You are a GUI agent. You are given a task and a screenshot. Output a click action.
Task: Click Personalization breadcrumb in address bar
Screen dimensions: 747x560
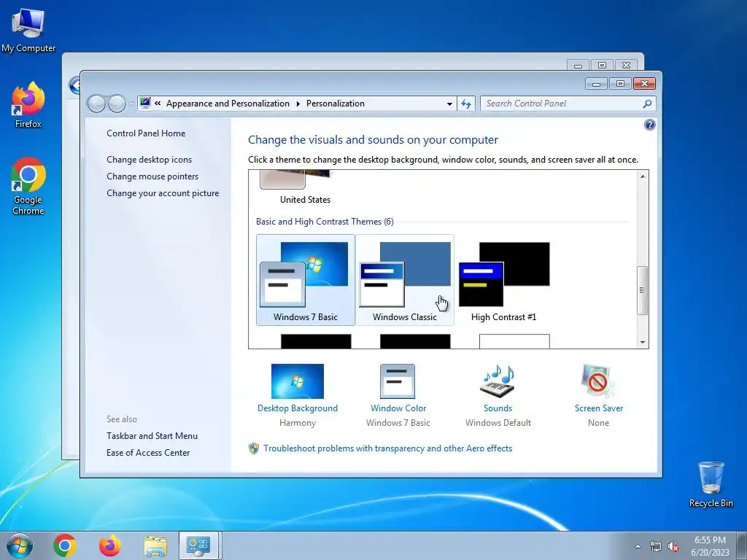pyautogui.click(x=336, y=104)
